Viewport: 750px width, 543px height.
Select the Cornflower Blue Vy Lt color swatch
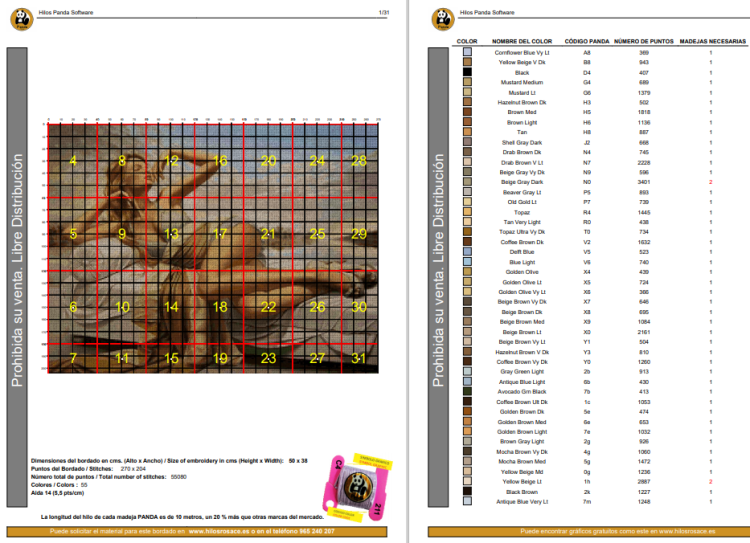(x=467, y=52)
